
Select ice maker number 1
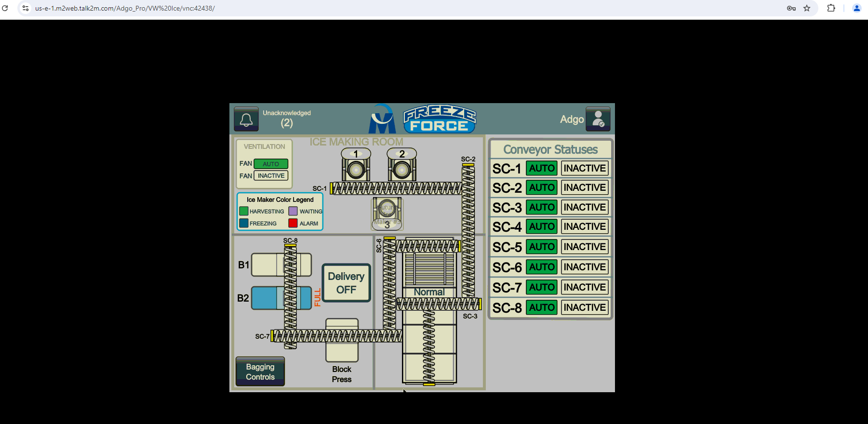(356, 165)
